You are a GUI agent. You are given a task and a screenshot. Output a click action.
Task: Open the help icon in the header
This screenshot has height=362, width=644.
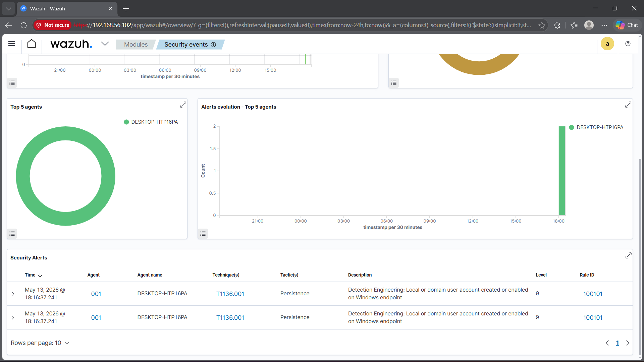[x=628, y=44]
